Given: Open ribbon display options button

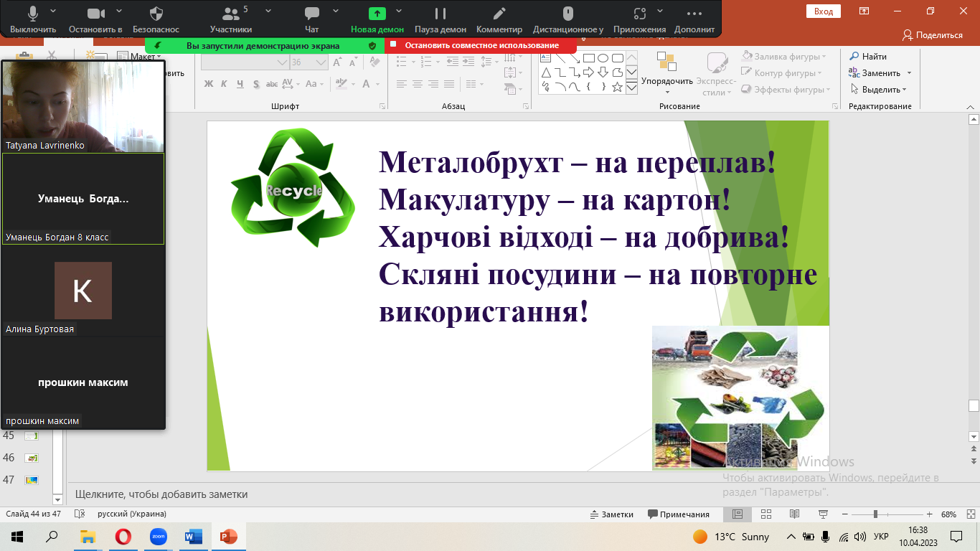Looking at the screenshot, I should click(864, 11).
